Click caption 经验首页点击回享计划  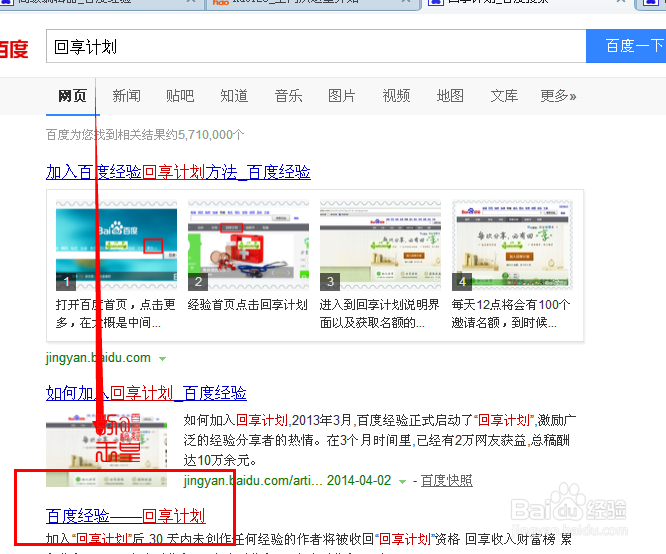248,305
